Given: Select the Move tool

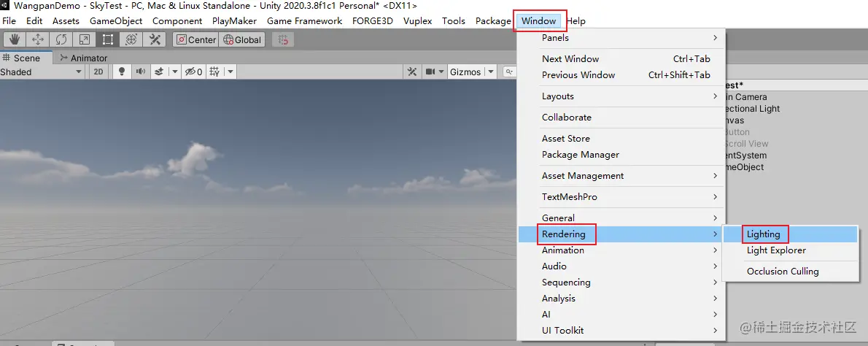Looking at the screenshot, I should (x=38, y=40).
